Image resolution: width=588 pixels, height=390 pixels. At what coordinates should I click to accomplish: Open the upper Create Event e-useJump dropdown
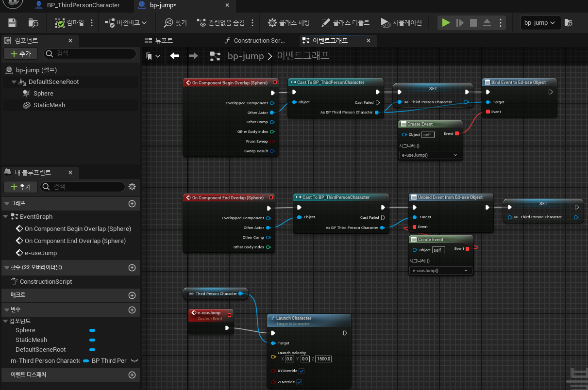pyautogui.click(x=430, y=155)
